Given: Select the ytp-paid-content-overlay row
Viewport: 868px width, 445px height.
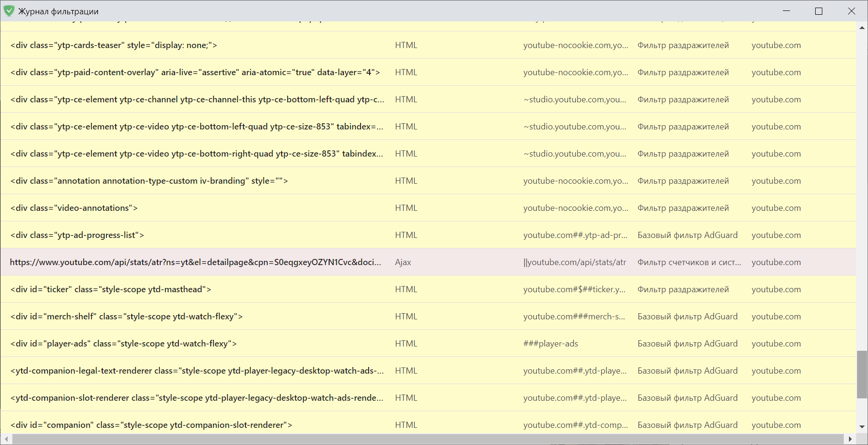Looking at the screenshot, I should point(195,72).
